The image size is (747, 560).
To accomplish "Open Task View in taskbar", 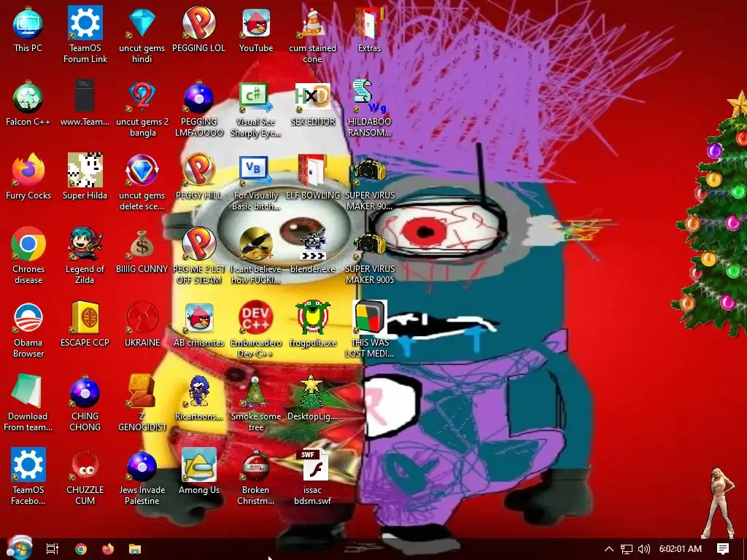I will click(x=53, y=549).
